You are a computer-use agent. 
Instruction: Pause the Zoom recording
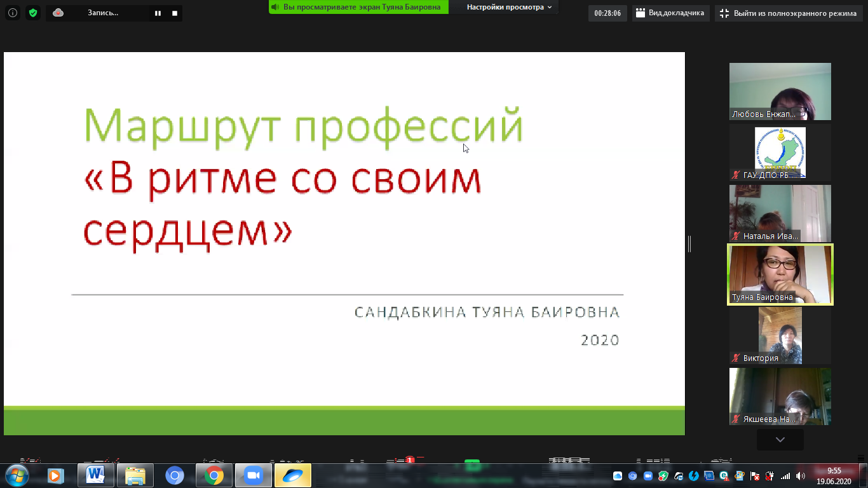tap(158, 13)
